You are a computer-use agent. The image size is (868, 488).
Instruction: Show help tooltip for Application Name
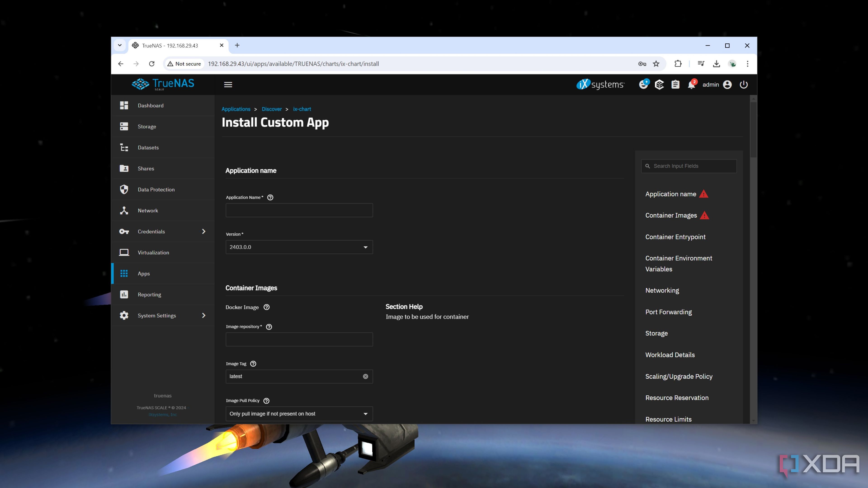point(270,198)
